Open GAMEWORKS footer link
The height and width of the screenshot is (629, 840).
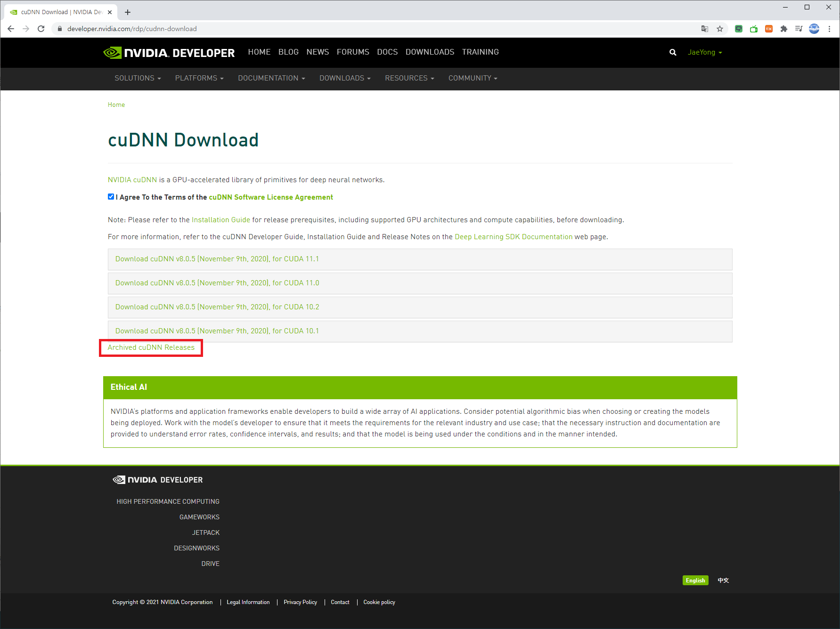199,517
